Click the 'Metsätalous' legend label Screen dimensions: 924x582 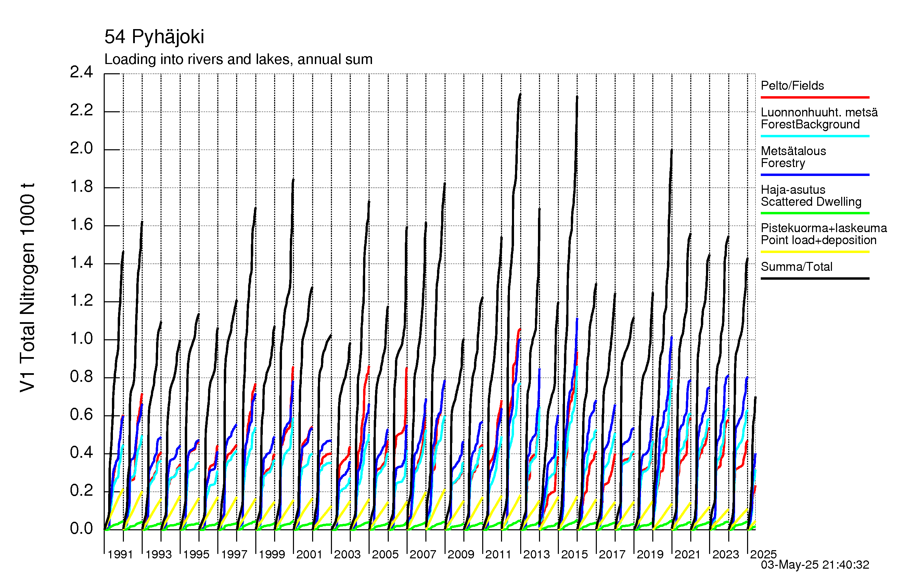(793, 151)
